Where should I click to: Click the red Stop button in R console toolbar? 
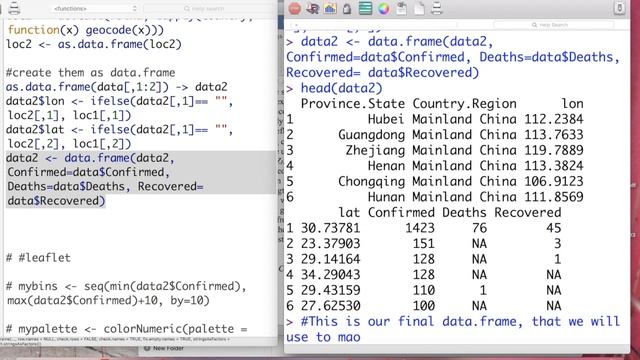coord(295,9)
